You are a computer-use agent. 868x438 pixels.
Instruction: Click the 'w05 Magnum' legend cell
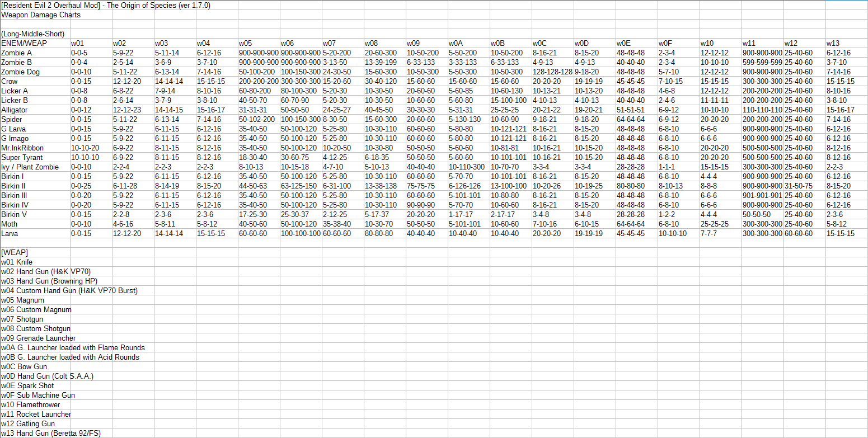click(35, 300)
